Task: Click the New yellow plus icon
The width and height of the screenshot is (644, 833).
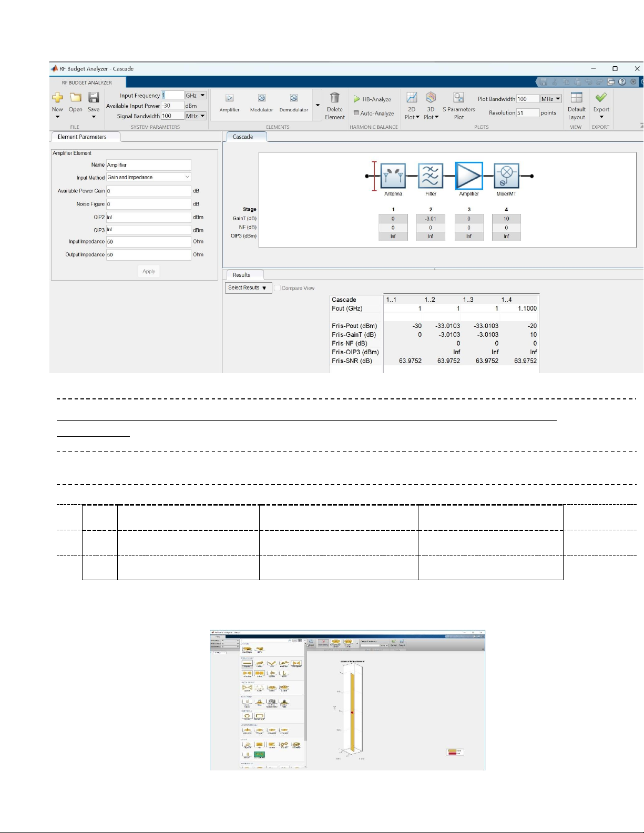Action: tap(57, 97)
